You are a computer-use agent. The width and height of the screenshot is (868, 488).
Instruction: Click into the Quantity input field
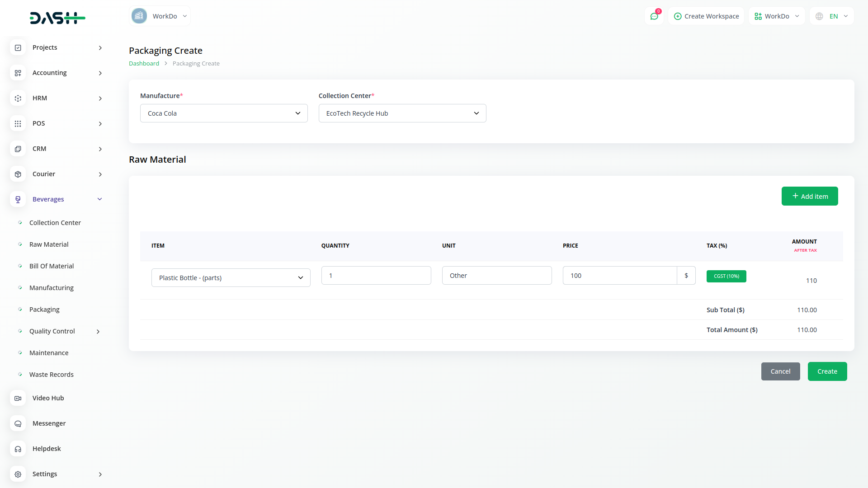click(x=376, y=276)
